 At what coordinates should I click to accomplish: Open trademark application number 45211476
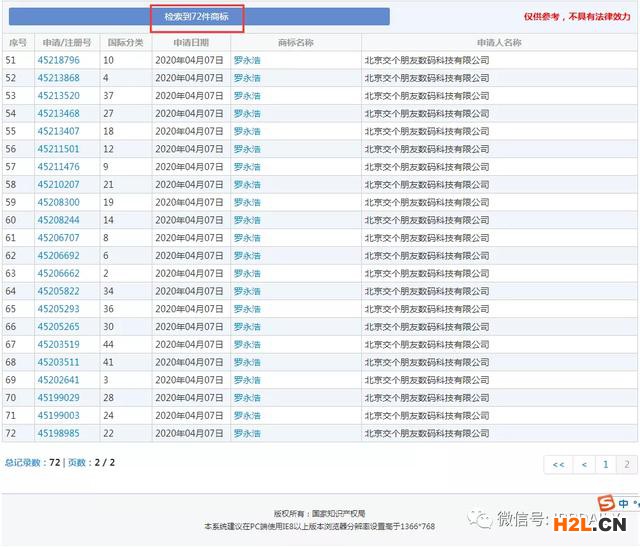tap(58, 167)
